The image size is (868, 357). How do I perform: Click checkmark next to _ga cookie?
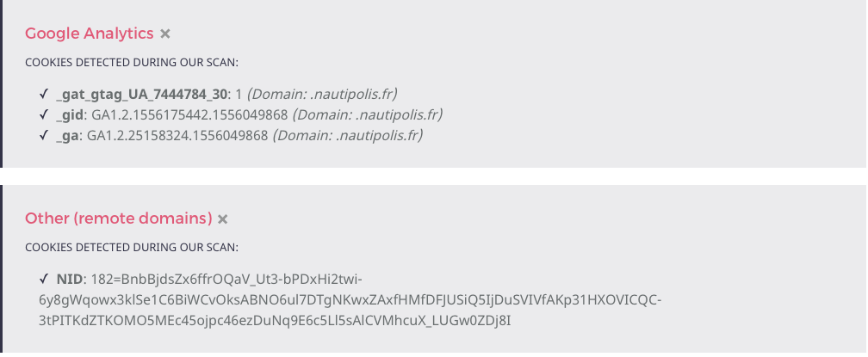click(x=44, y=135)
